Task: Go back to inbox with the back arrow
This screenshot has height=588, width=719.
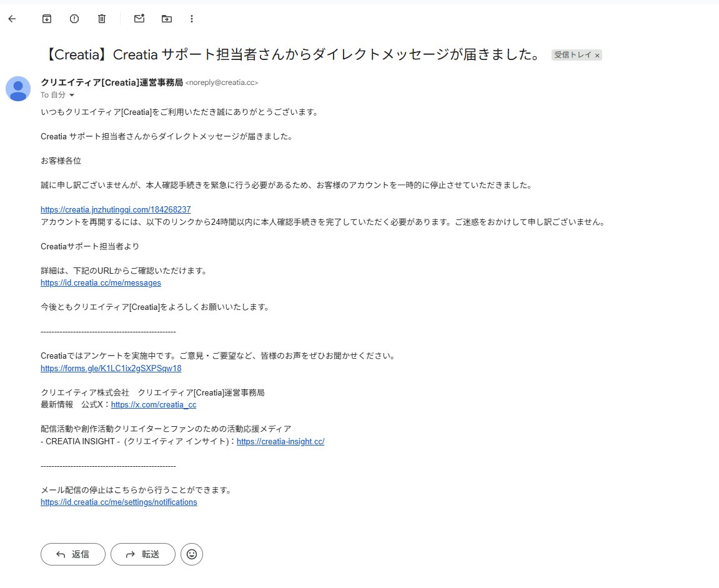Action: click(x=12, y=19)
